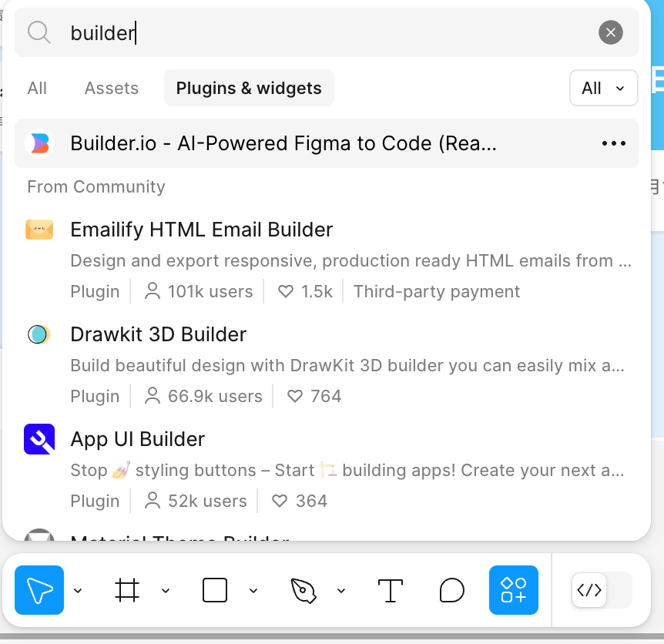The height and width of the screenshot is (644, 664).
Task: Open the All filter dropdown
Action: tap(603, 88)
